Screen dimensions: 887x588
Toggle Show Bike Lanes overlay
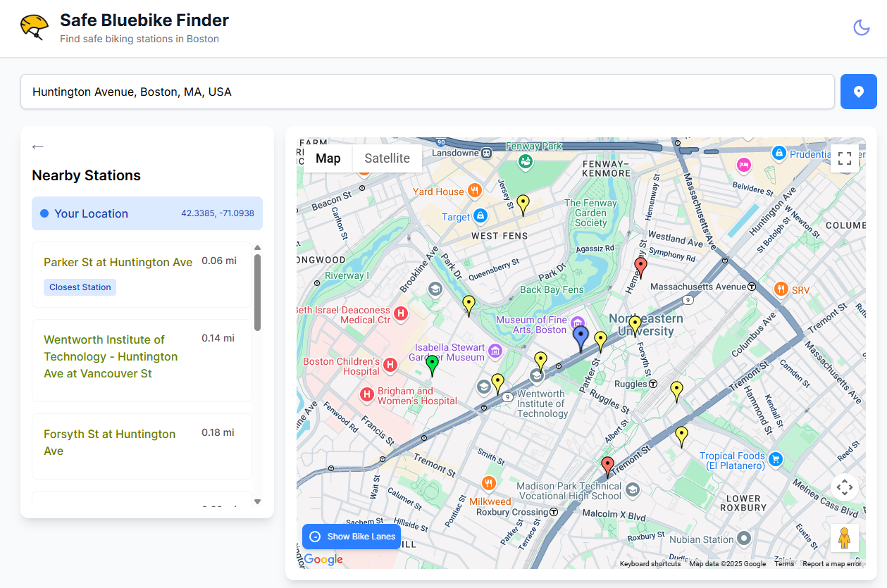[x=351, y=536]
